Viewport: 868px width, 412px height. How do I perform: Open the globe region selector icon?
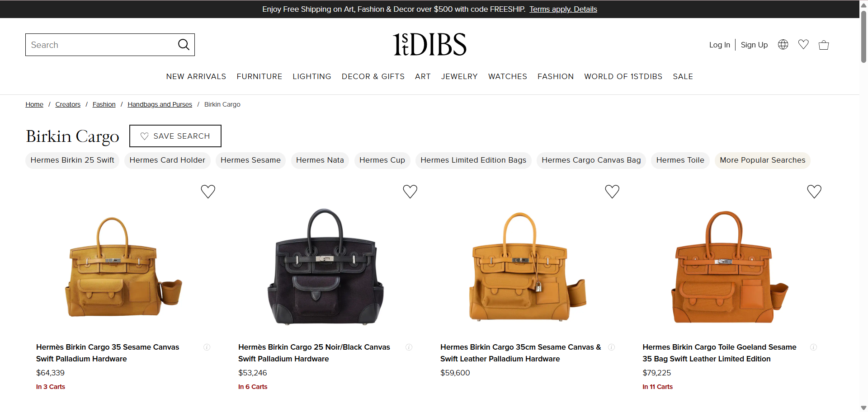pyautogui.click(x=783, y=44)
